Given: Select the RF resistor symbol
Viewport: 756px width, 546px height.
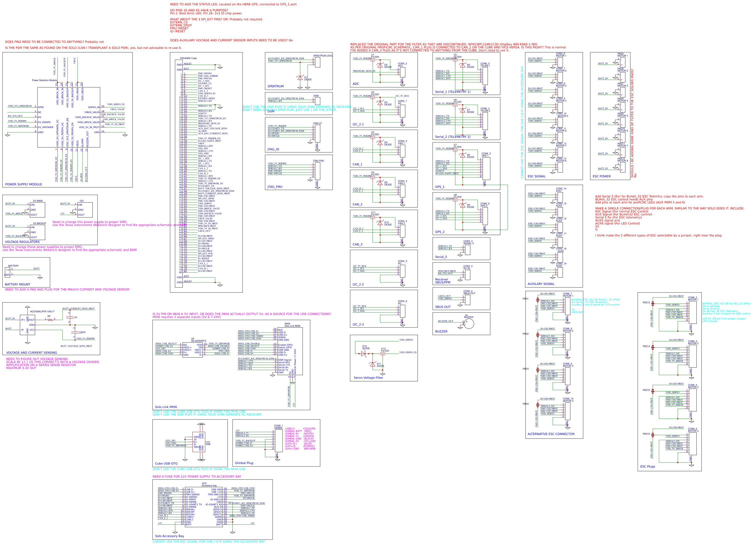Looking at the screenshot, I should [50, 320].
